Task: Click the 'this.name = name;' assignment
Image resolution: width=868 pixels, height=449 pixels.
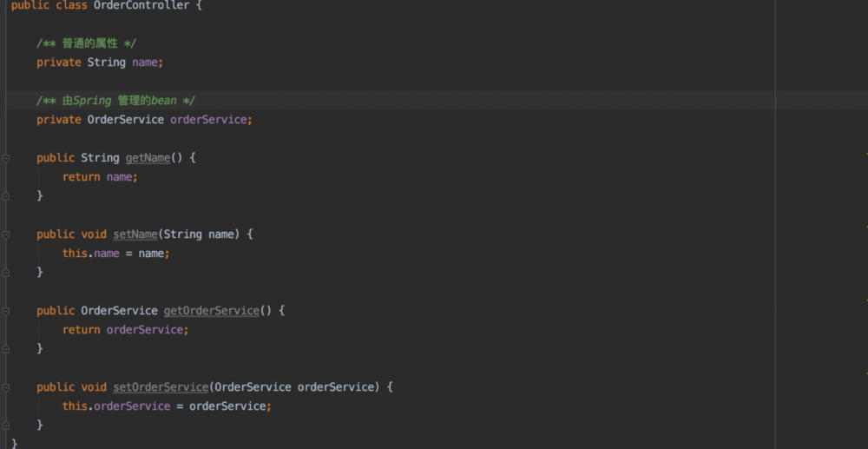Action: pyautogui.click(x=115, y=254)
